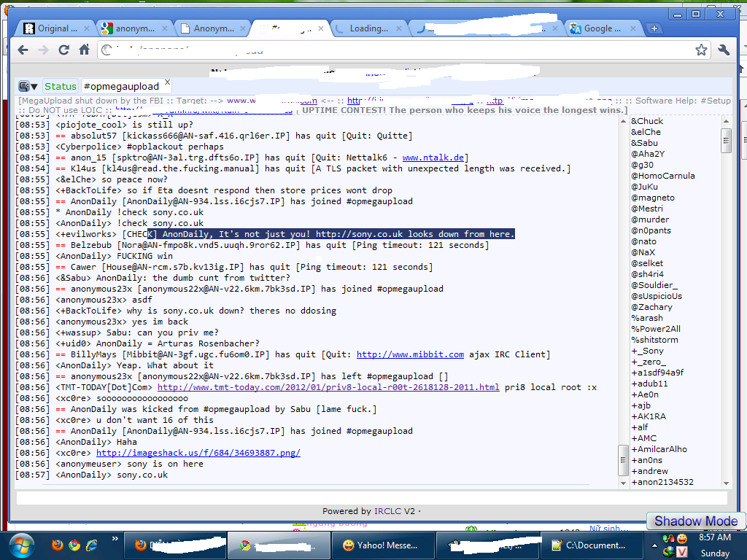The width and height of the screenshot is (747, 560).
Task: Select user @HomoCarnula in the nick list
Action: pyautogui.click(x=662, y=176)
